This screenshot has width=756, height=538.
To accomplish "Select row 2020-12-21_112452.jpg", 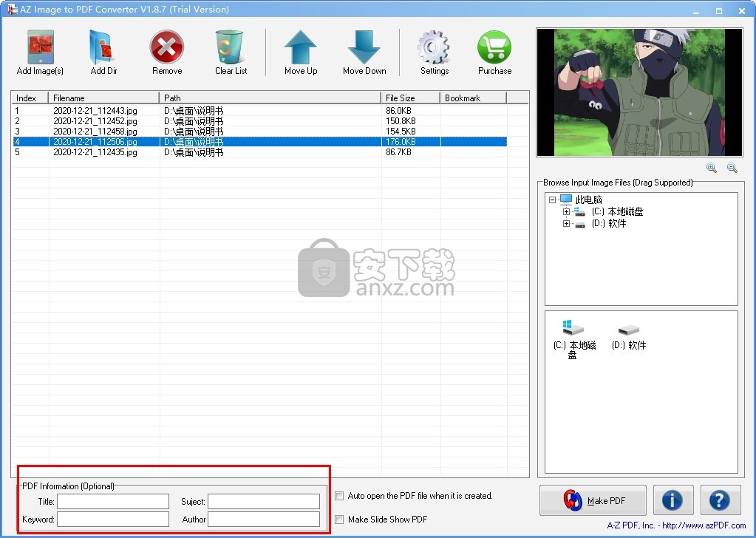I will [x=259, y=121].
